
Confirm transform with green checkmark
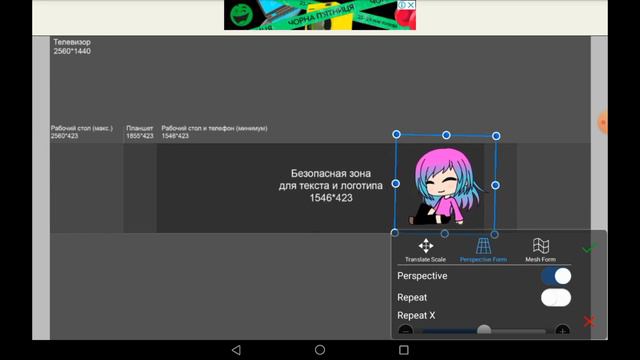tap(589, 248)
